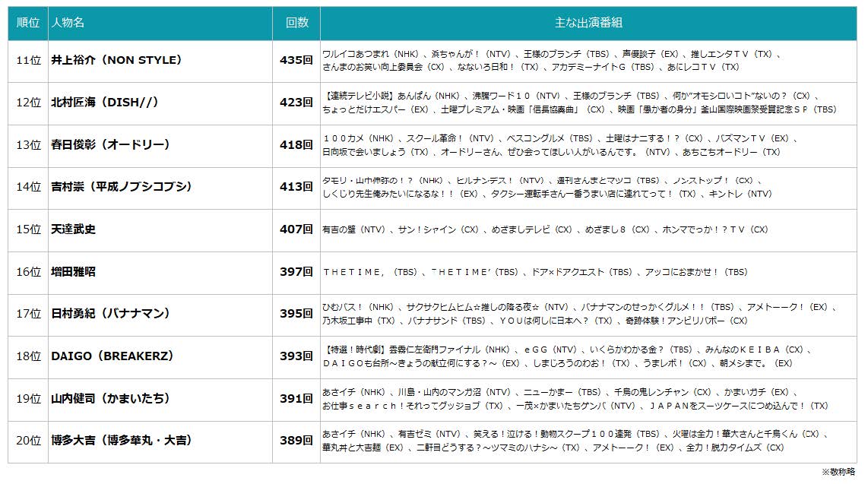Click the 人物名 column header
The image size is (868, 484).
tap(68, 23)
